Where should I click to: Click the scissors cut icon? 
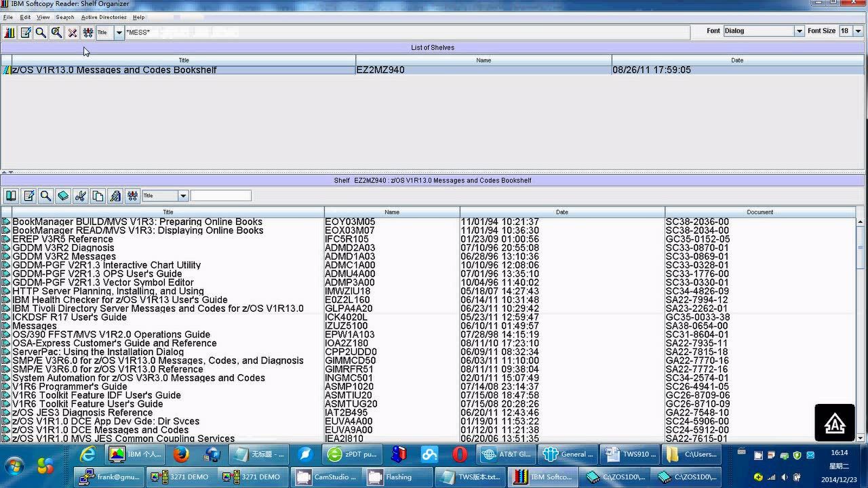click(81, 196)
